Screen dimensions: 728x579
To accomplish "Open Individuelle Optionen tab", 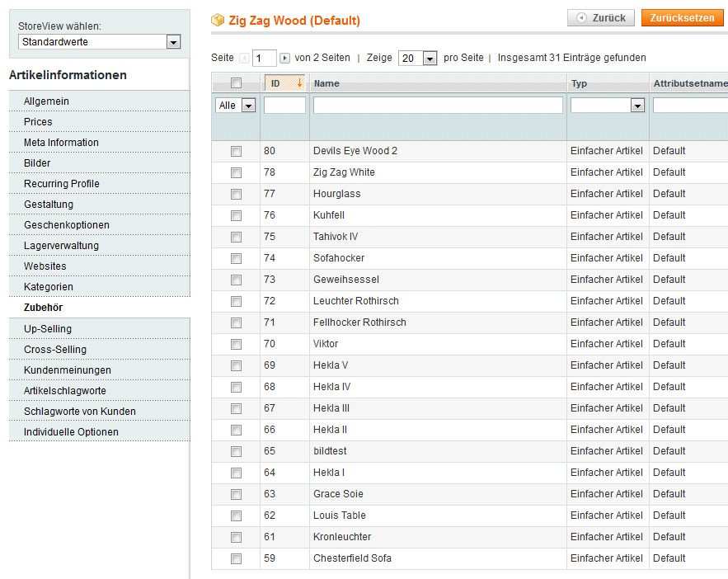I will click(100, 432).
